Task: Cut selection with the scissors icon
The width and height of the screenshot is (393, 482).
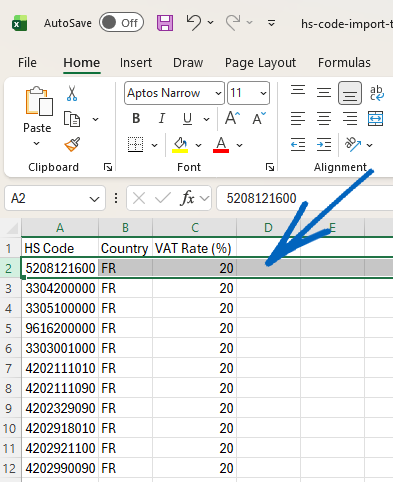Action: (x=72, y=93)
